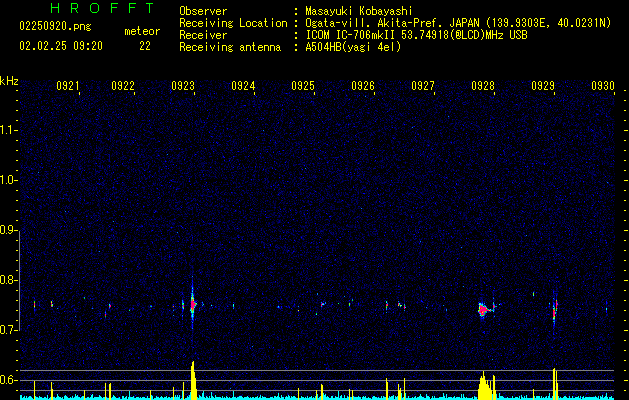Image resolution: width=629 pixels, height=400 pixels.
Task: Click the 0.7 kHz axis label
Action: point(8,330)
